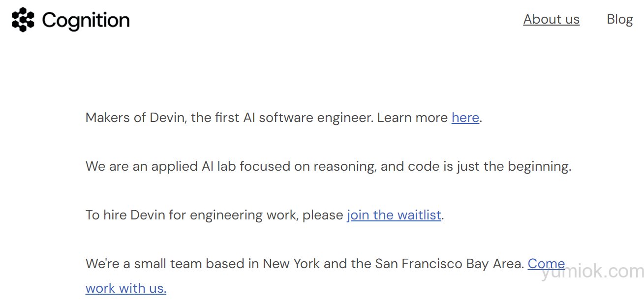Viewport: 644px width, 306px height.
Task: Click the "We're a small team" text
Action: click(144, 264)
